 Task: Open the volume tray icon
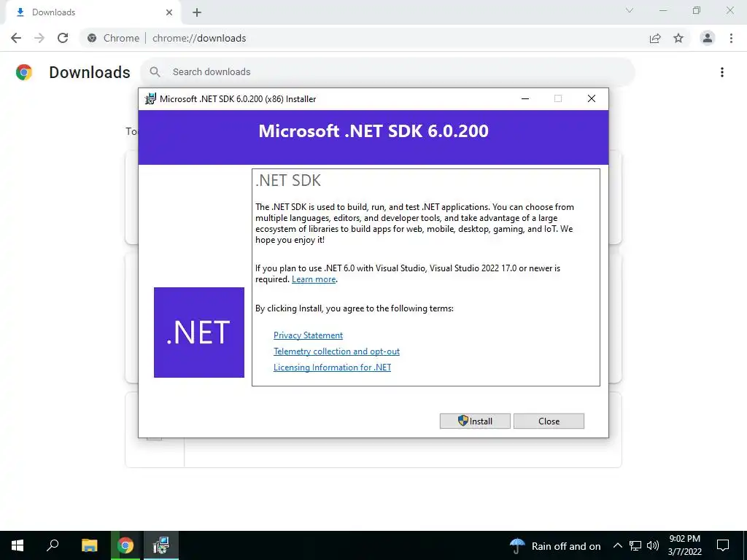pos(653,545)
